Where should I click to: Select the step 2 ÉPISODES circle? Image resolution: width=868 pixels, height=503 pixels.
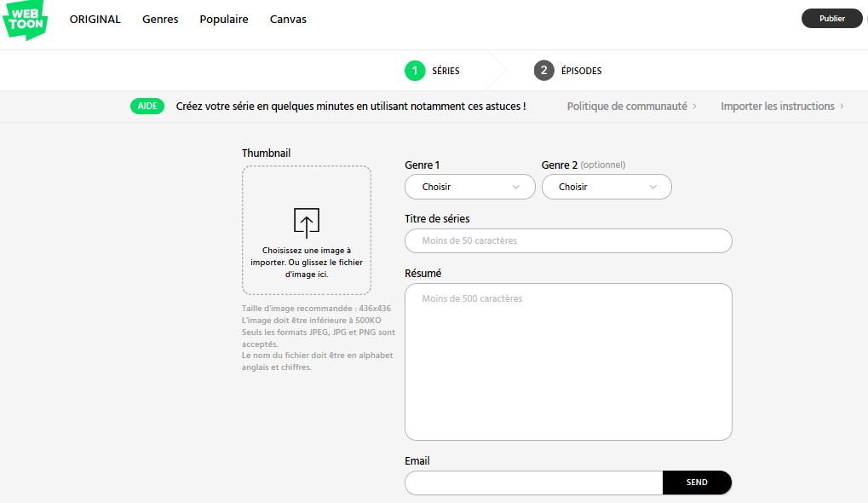(543, 71)
